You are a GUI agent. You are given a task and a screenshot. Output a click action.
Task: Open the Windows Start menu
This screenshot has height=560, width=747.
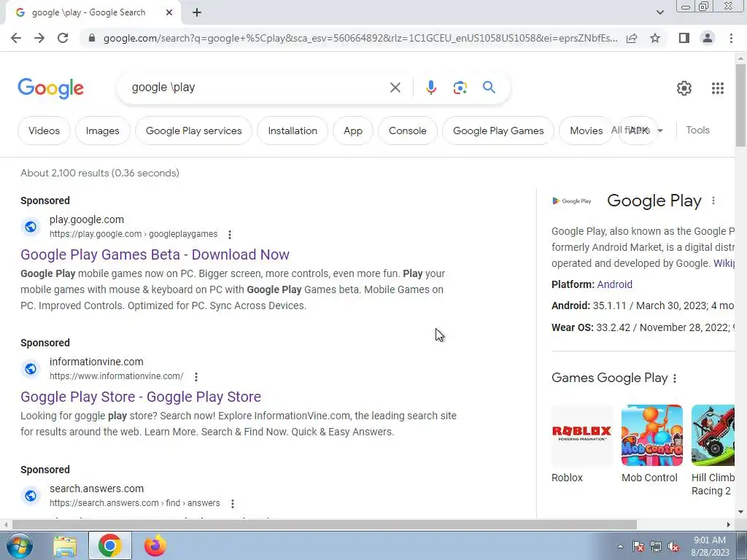pos(18,545)
